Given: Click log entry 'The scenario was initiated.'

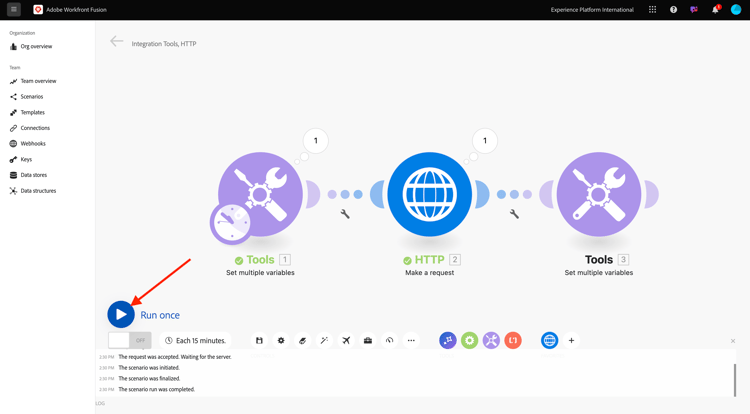Looking at the screenshot, I should (149, 368).
